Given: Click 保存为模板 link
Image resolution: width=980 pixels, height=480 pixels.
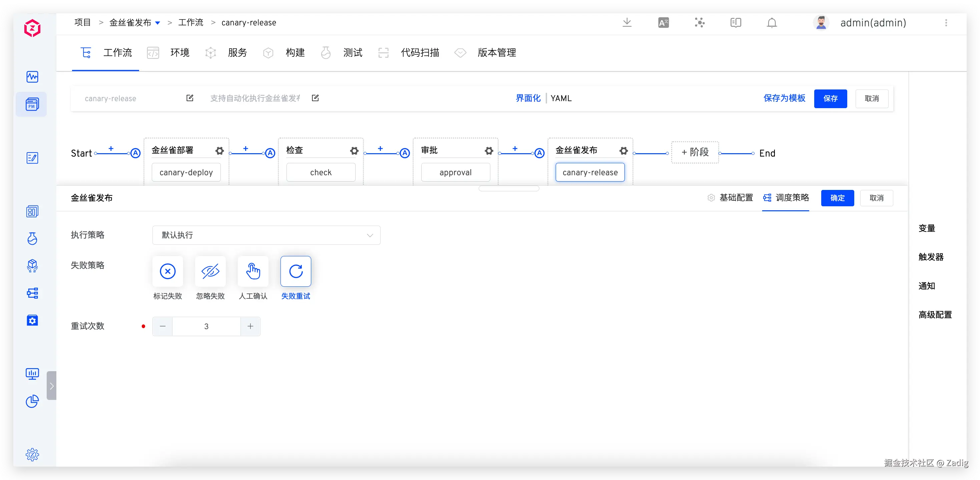Looking at the screenshot, I should point(785,98).
